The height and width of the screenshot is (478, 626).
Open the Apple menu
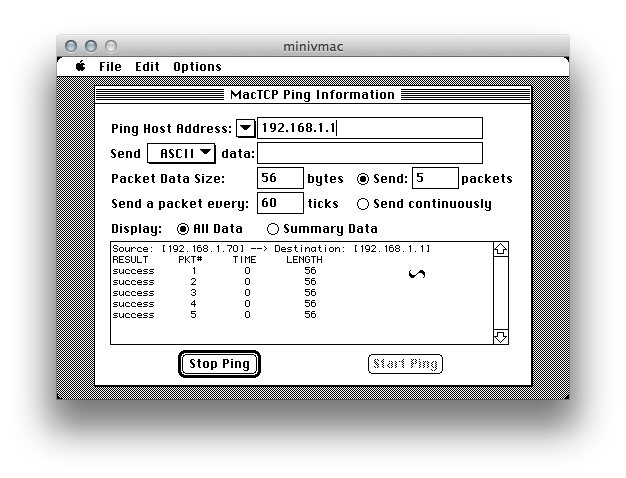[x=81, y=66]
